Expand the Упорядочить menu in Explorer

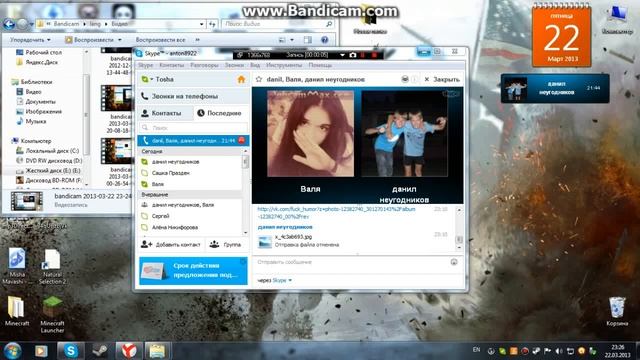pos(31,40)
